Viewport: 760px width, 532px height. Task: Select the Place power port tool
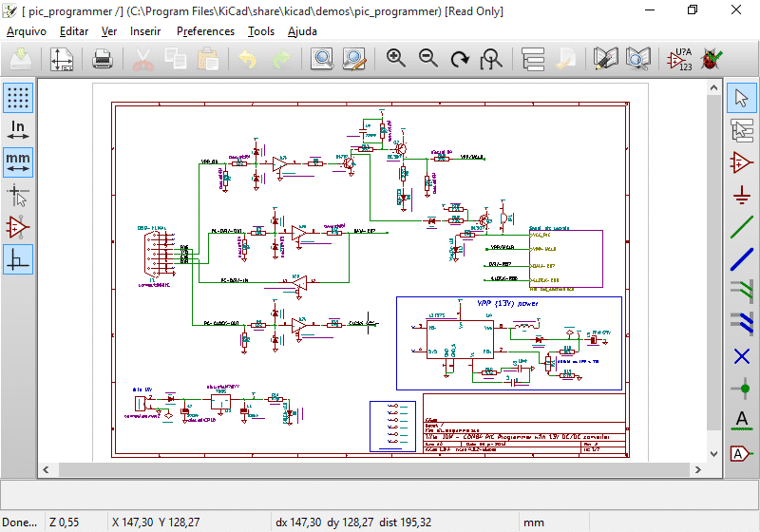pos(742,195)
